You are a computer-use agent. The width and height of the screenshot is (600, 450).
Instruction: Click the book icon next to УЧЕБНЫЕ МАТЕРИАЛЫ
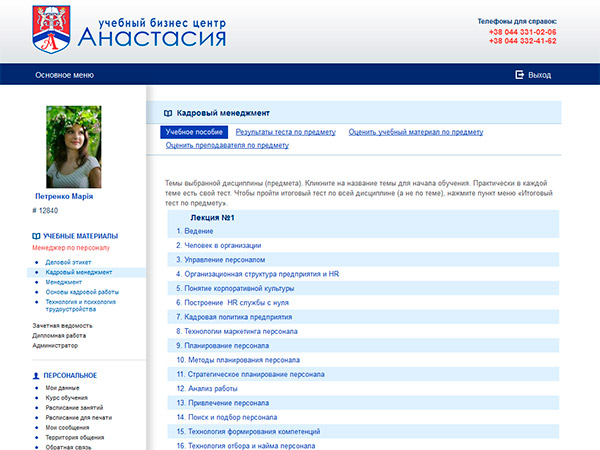coord(36,236)
